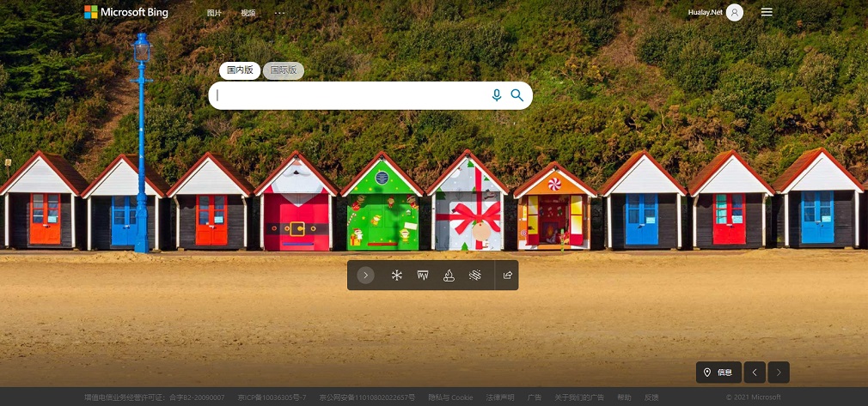Open the hamburger settings menu
868x406 pixels.
click(x=767, y=12)
